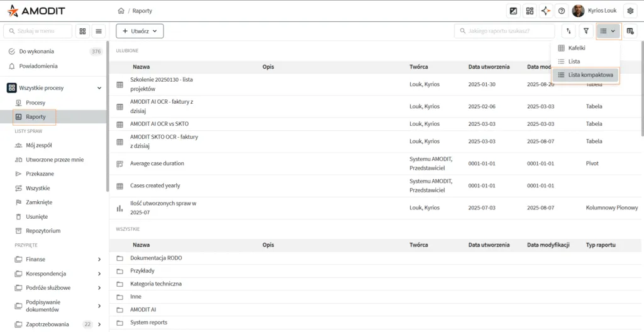Open the column settings table icon
This screenshot has width=644, height=332.
click(630, 31)
